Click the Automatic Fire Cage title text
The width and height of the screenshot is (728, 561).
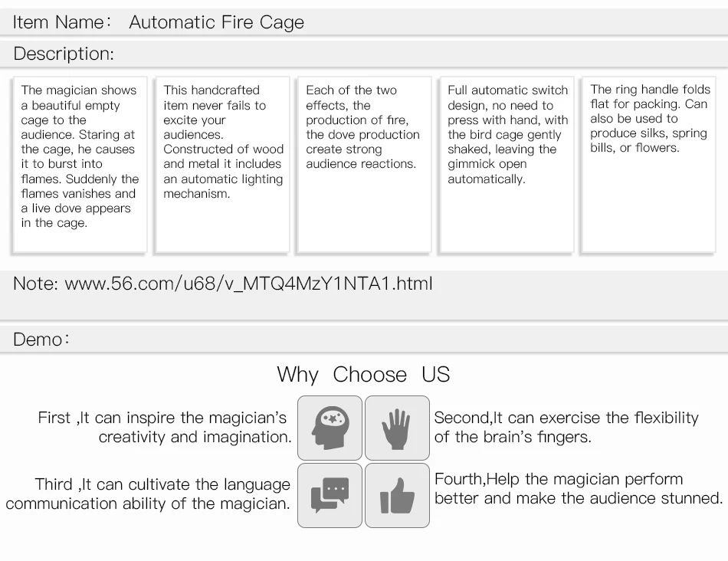(x=217, y=22)
